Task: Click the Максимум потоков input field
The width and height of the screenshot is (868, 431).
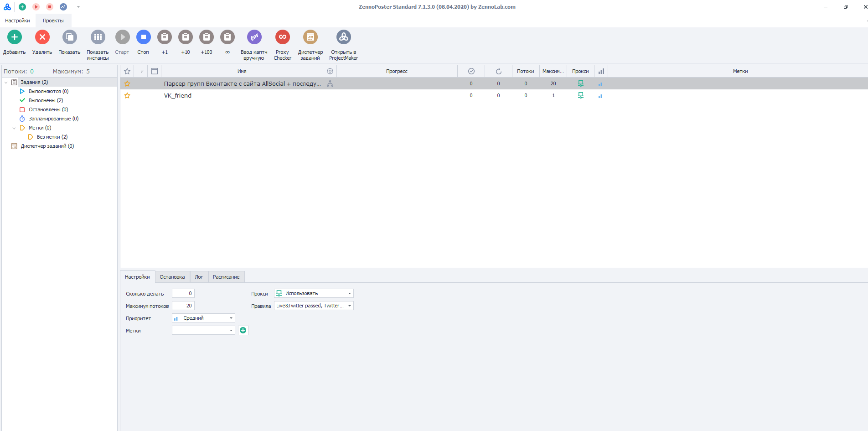Action: pyautogui.click(x=183, y=306)
